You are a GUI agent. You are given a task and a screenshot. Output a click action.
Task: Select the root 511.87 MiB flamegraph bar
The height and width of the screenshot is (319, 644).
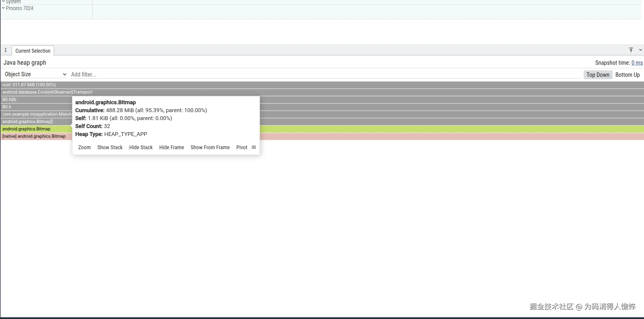pyautogui.click(x=323, y=85)
